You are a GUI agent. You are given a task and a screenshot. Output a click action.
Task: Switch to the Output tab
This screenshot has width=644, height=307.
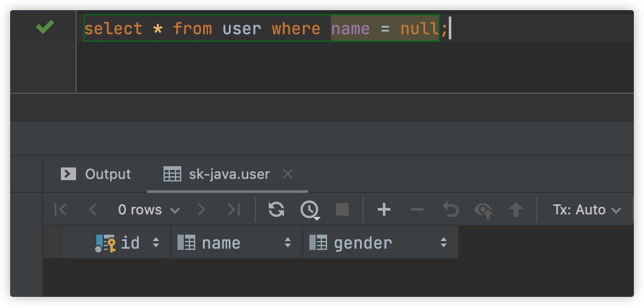(96, 174)
